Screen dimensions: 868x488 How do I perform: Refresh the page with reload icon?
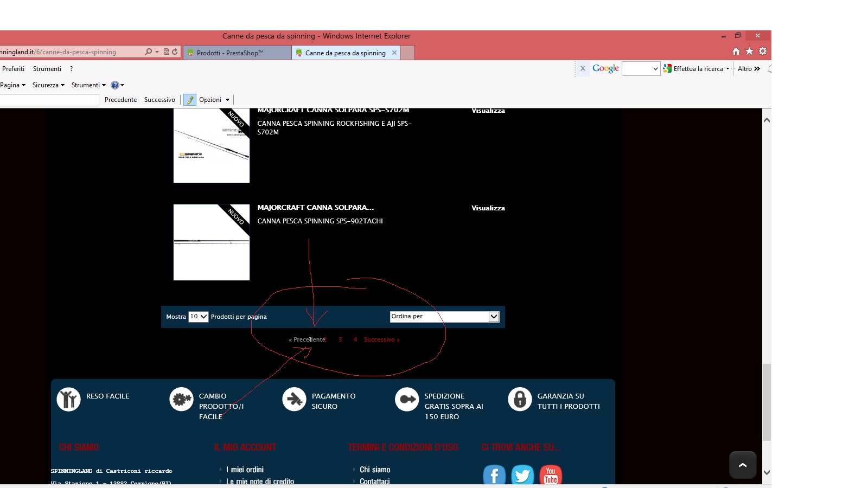tap(175, 52)
